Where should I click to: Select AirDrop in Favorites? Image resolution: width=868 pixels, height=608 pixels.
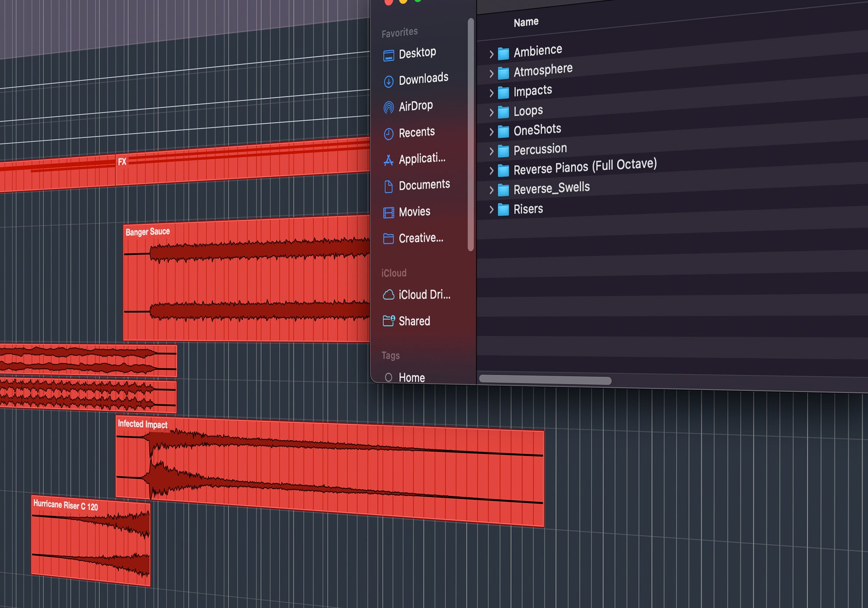[x=415, y=106]
